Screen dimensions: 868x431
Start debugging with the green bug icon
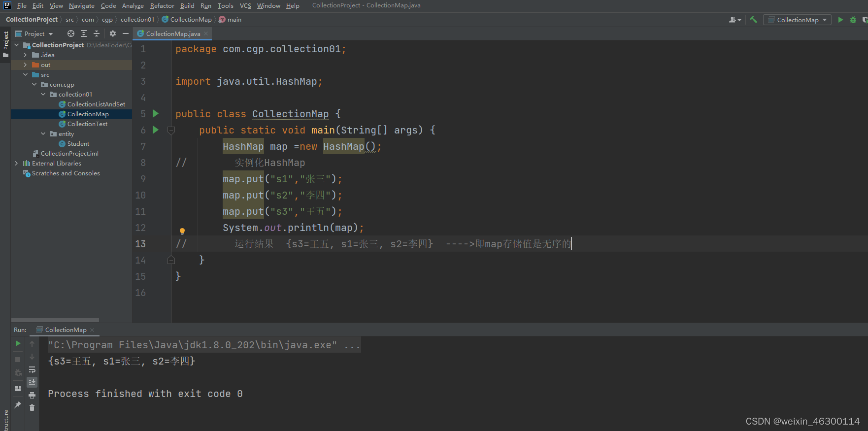click(853, 20)
